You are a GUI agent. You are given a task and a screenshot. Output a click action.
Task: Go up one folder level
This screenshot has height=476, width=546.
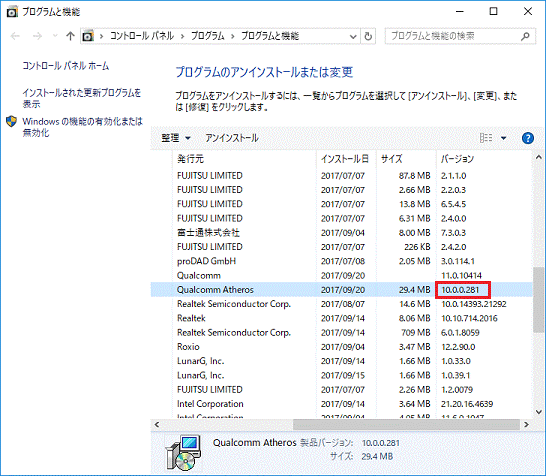coord(70,36)
